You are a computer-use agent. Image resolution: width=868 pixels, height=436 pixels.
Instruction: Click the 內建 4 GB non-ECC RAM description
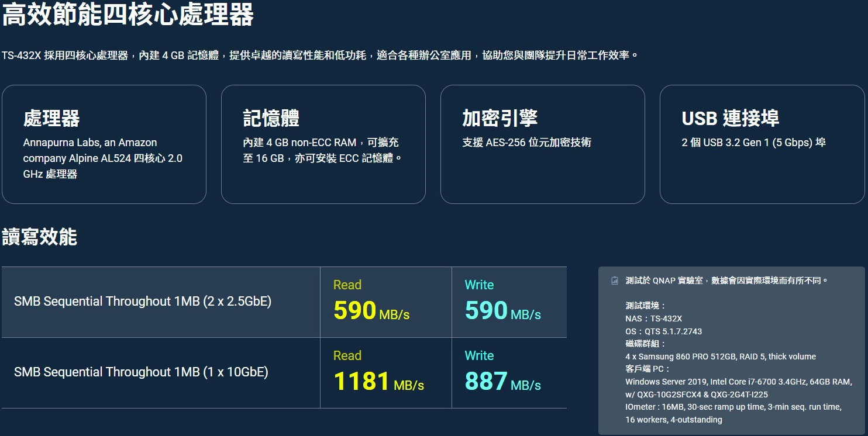pos(323,150)
